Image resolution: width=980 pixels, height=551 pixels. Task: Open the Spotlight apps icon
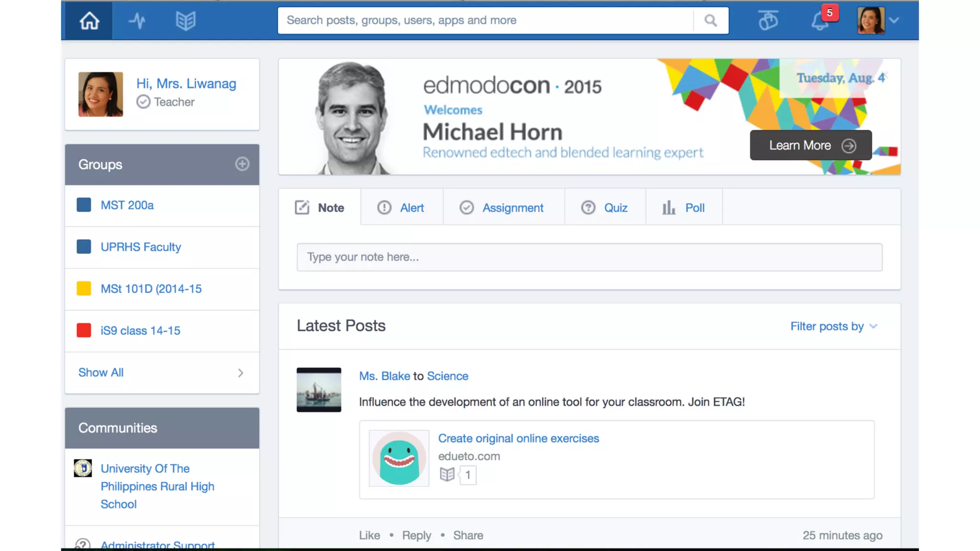[768, 21]
